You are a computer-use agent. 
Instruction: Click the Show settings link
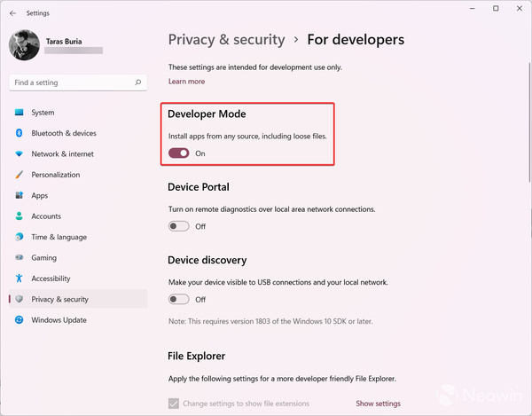coord(378,404)
